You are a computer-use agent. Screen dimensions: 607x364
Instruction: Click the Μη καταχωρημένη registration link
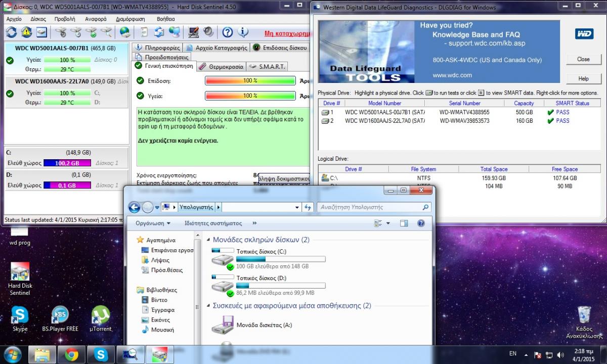287,33
